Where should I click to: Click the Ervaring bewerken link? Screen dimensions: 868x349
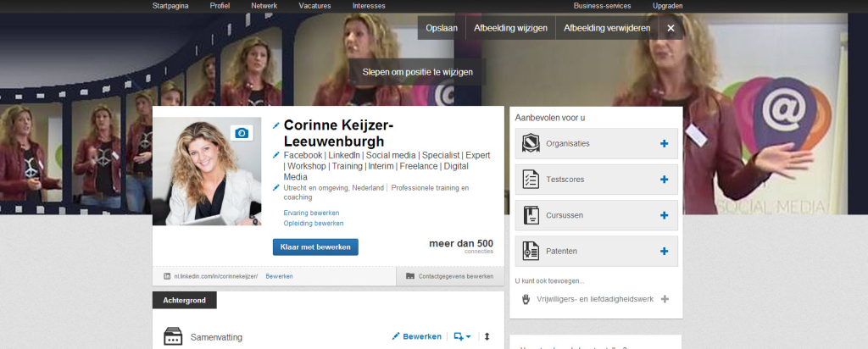311,213
